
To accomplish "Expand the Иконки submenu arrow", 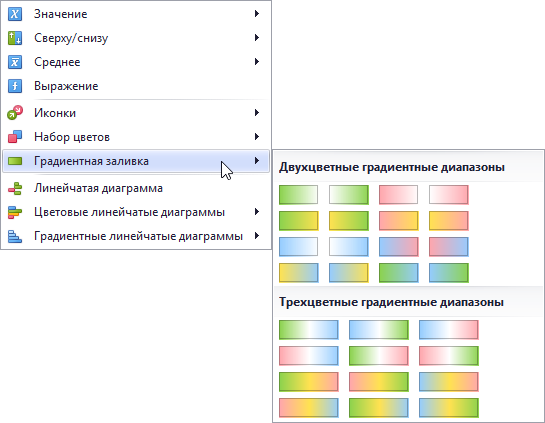I will (x=257, y=113).
